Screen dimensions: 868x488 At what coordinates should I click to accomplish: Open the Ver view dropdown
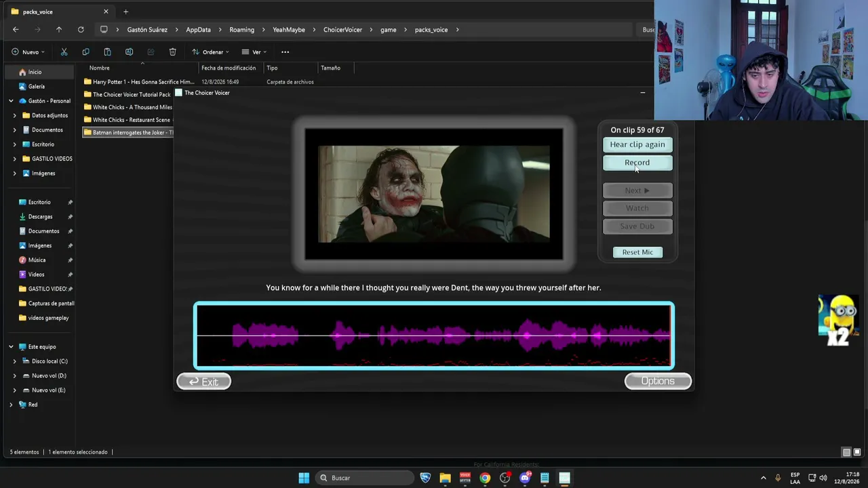(x=254, y=52)
